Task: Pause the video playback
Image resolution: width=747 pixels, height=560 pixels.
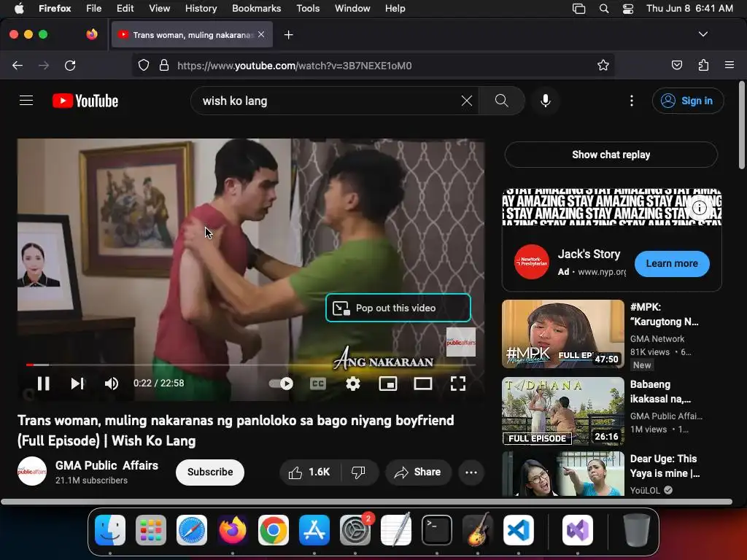Action: [43, 384]
